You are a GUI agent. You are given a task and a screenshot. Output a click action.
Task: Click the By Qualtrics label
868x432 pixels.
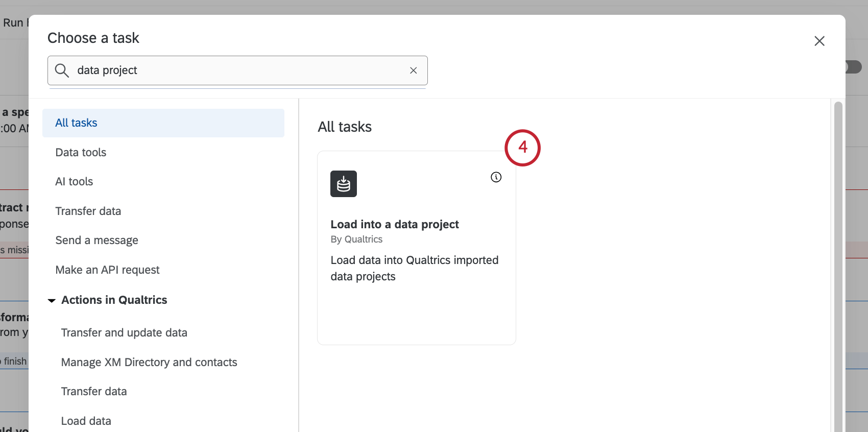pyautogui.click(x=356, y=239)
